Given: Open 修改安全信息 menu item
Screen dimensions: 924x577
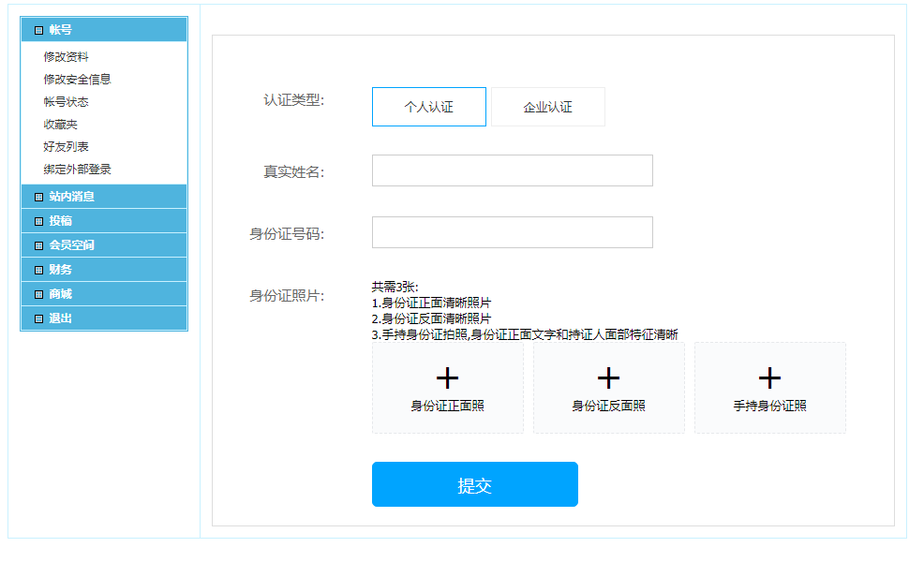Looking at the screenshot, I should tap(78, 80).
